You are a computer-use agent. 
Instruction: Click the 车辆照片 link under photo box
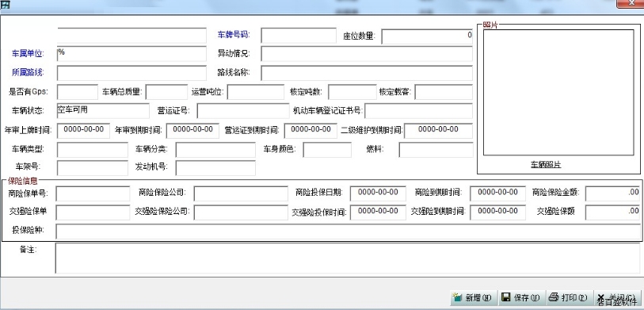[x=546, y=165]
